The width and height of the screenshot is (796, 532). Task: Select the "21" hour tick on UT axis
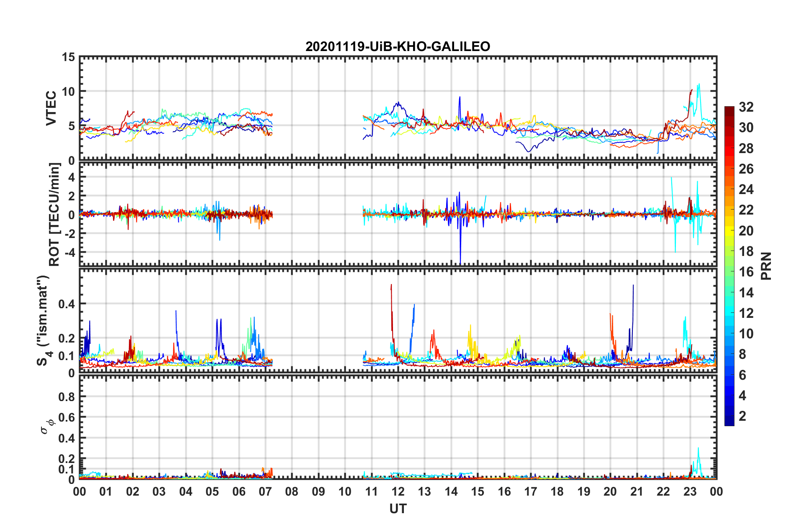coord(637,491)
